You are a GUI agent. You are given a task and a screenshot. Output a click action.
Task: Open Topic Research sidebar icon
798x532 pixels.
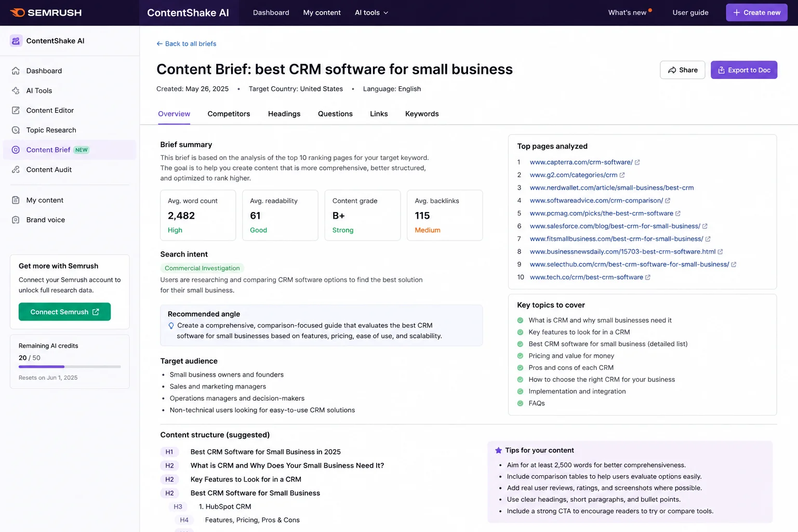click(16, 130)
